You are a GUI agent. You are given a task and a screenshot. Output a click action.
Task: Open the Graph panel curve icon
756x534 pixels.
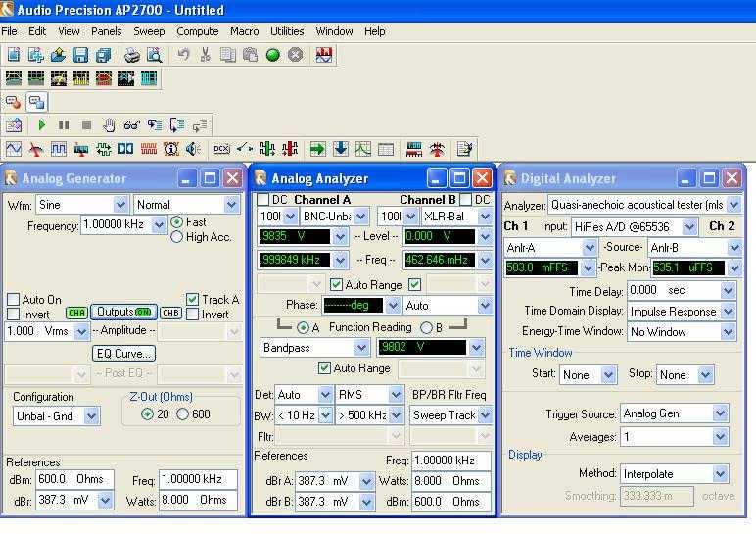coord(362,149)
